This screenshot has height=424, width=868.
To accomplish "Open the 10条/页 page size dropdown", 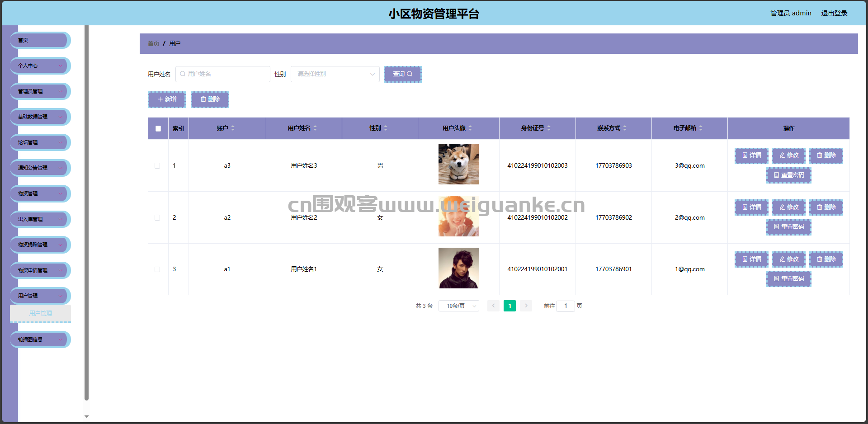I will [x=459, y=306].
